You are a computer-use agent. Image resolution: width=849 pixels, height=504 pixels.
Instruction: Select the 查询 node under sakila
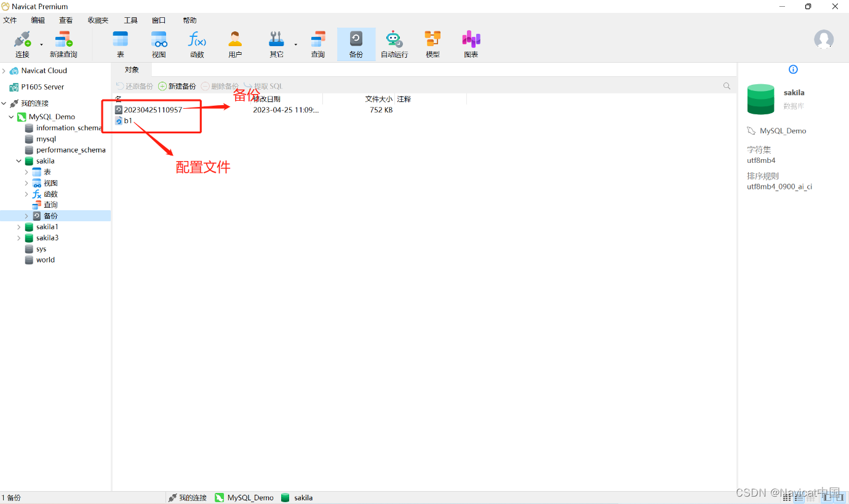(x=45, y=205)
